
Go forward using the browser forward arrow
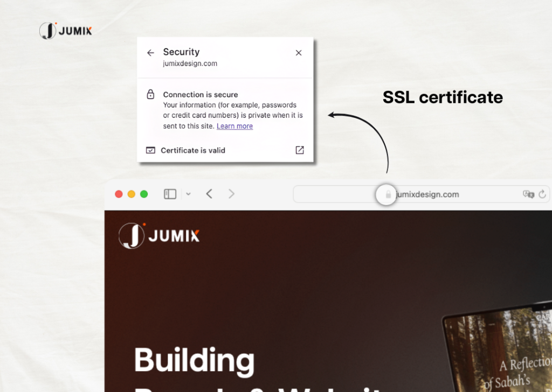coord(231,194)
